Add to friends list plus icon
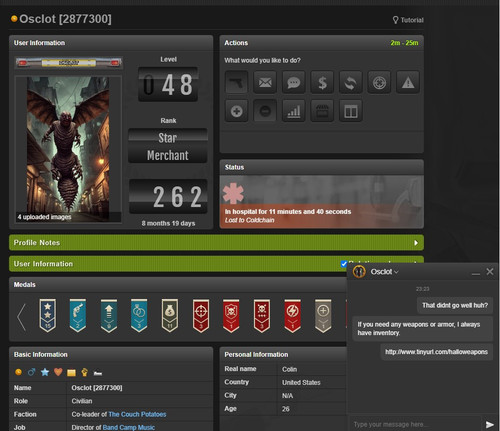The width and height of the screenshot is (500, 431). [236, 111]
